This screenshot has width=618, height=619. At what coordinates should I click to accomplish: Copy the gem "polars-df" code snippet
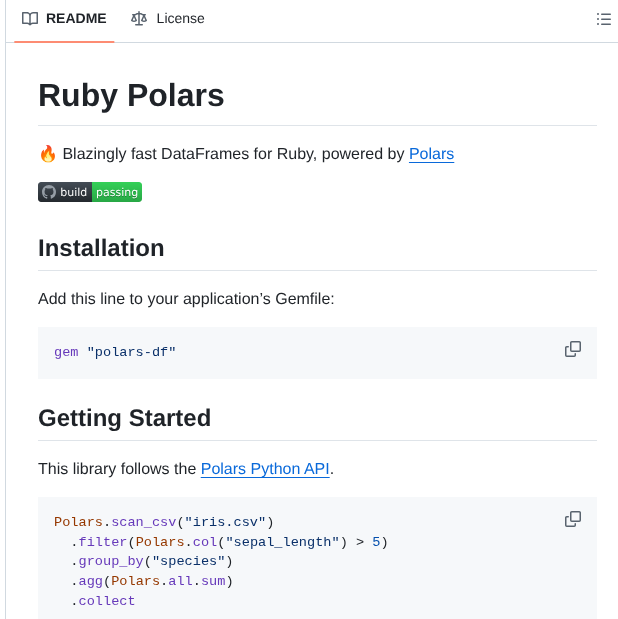point(573,349)
